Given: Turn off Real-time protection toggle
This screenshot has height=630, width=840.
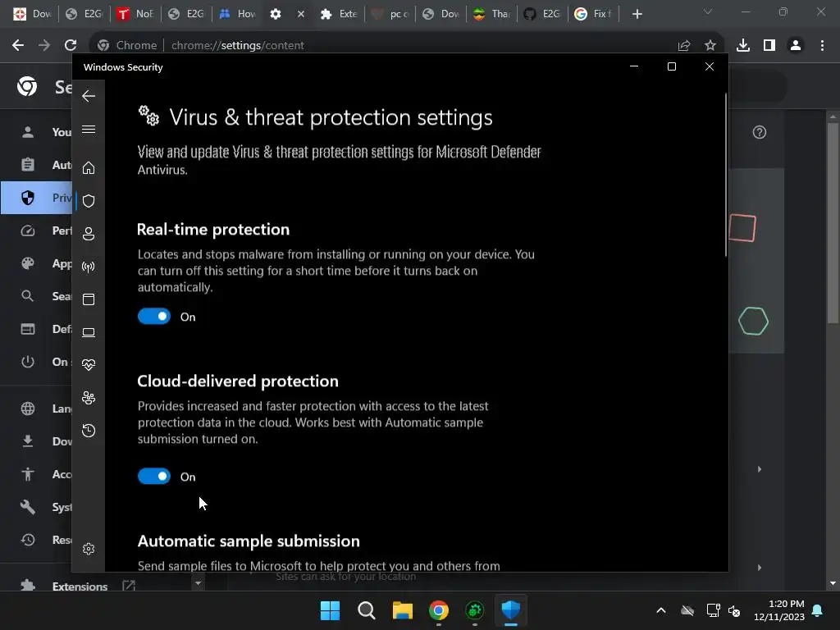Looking at the screenshot, I should [154, 316].
